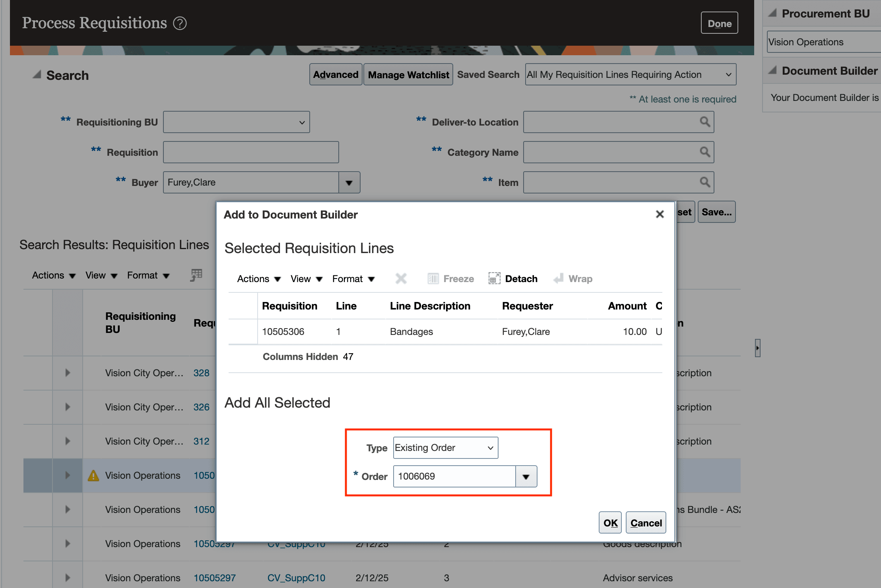Image resolution: width=881 pixels, height=588 pixels.
Task: Click the export icon in results toolbar
Action: pos(196,275)
